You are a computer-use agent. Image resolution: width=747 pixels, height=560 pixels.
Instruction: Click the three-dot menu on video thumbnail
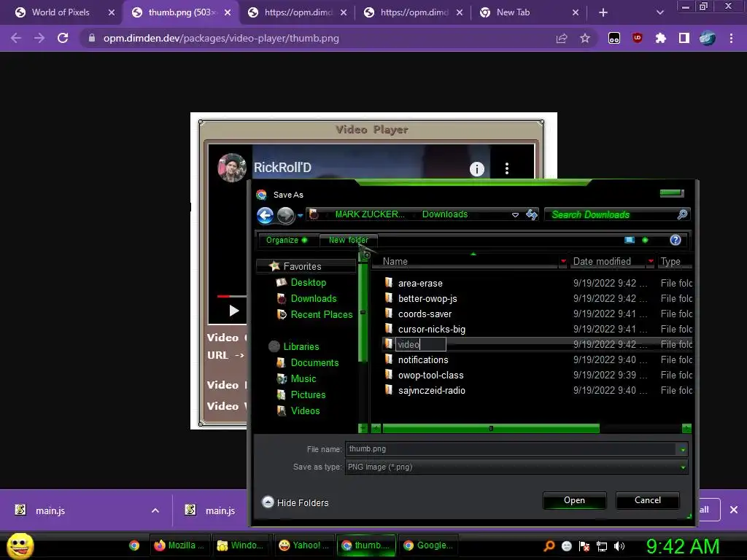coord(507,168)
